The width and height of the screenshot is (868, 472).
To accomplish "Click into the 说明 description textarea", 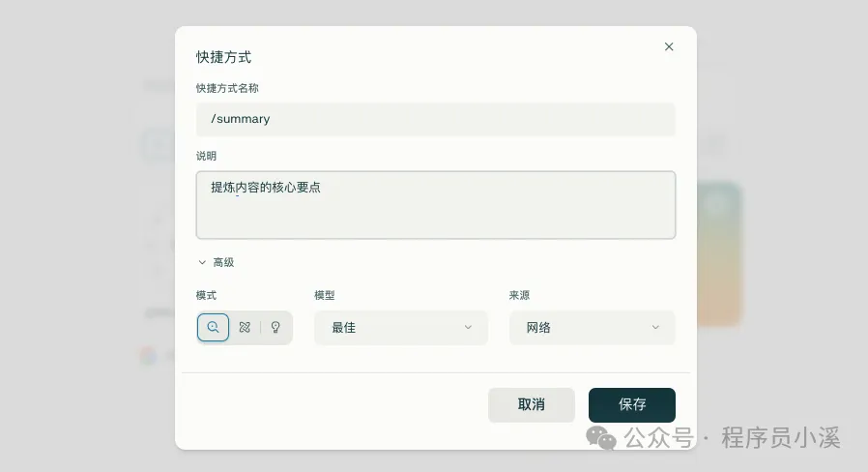I will click(436, 205).
